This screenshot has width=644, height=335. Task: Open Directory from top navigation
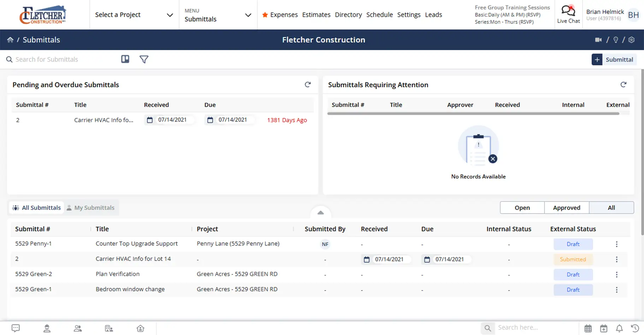click(x=348, y=15)
